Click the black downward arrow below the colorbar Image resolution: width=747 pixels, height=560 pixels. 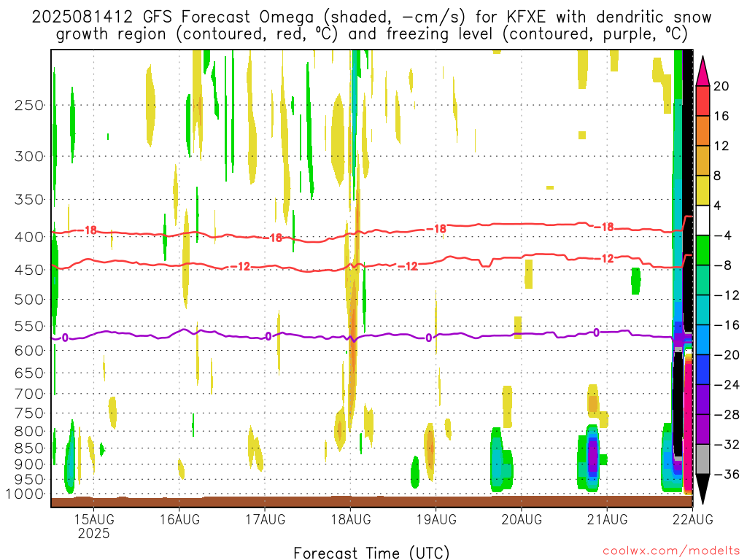(703, 489)
